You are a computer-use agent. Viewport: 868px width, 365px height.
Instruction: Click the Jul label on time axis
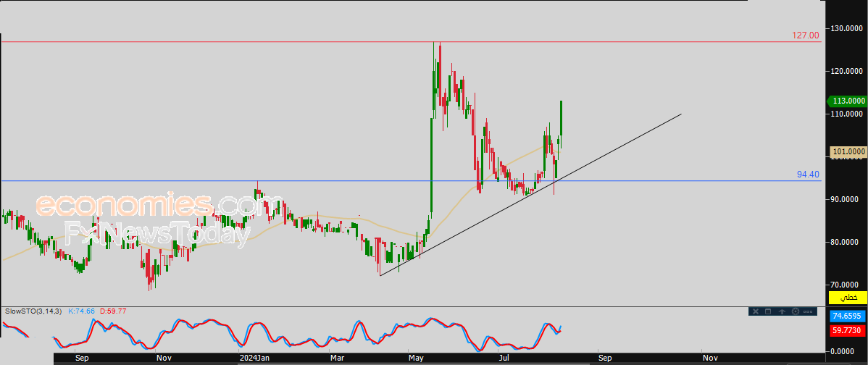pyautogui.click(x=504, y=358)
